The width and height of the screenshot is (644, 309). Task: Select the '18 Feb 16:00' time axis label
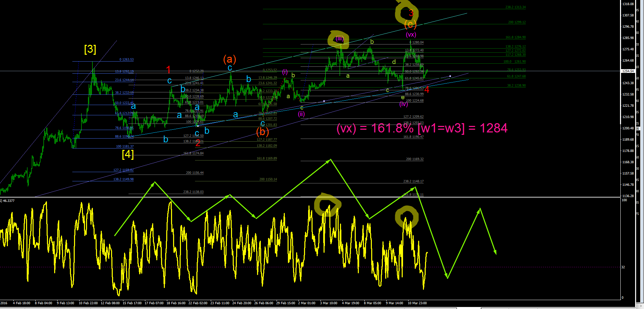176,303
